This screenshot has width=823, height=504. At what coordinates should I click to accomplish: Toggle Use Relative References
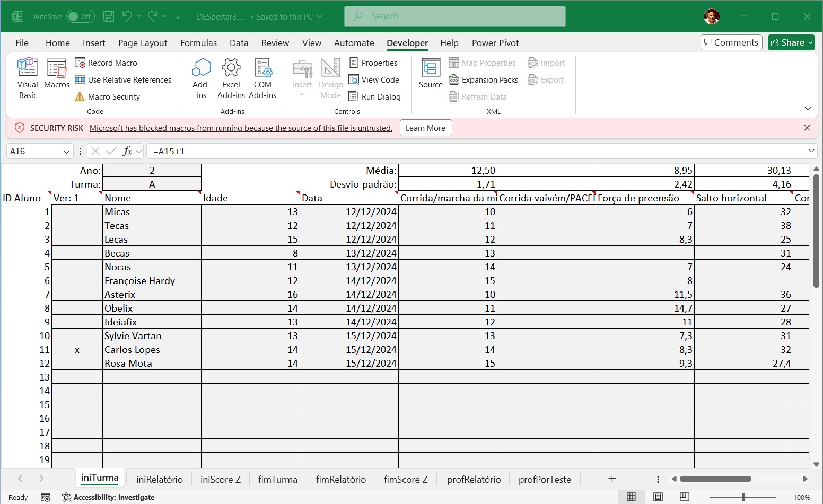point(123,79)
